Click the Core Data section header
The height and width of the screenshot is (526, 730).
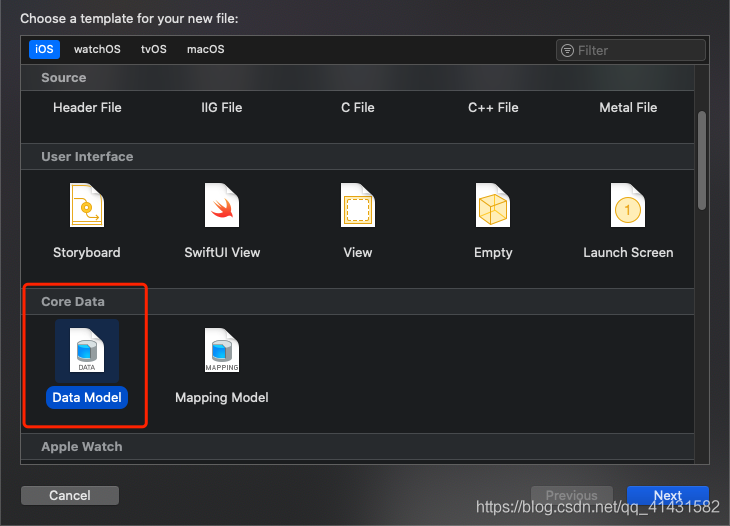(358, 302)
